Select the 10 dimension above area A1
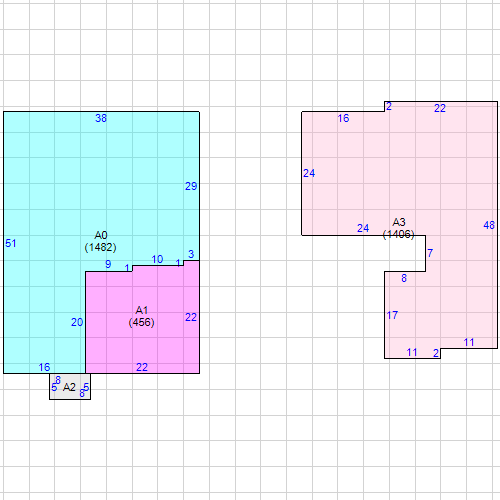Image resolution: width=500 pixels, height=500 pixels. pos(157,259)
